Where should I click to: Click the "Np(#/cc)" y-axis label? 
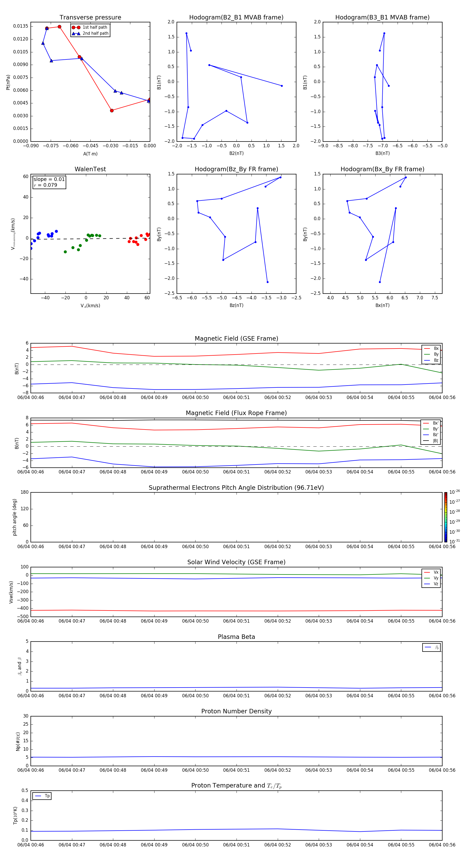[18, 741]
